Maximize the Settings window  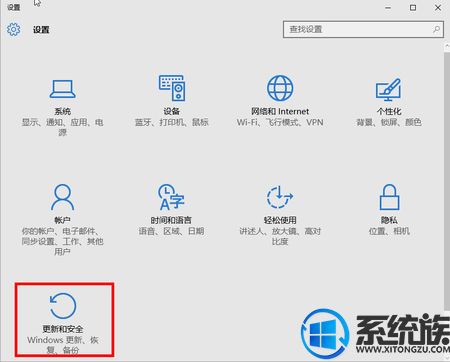point(413,7)
